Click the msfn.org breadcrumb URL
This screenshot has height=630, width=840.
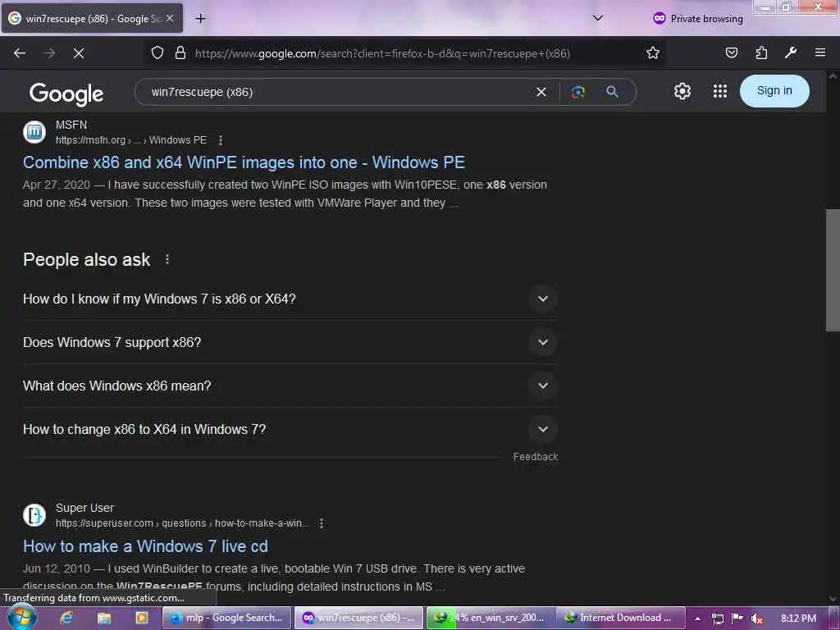click(130, 140)
